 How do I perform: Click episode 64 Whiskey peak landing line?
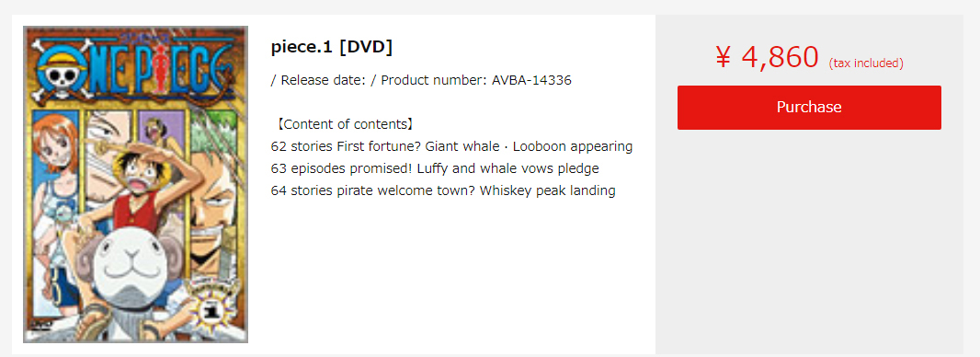click(443, 190)
